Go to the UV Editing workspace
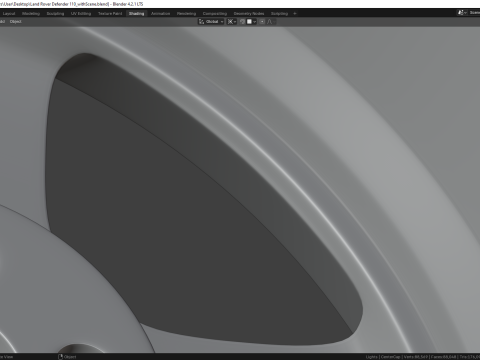The height and width of the screenshot is (360, 480). click(x=81, y=14)
